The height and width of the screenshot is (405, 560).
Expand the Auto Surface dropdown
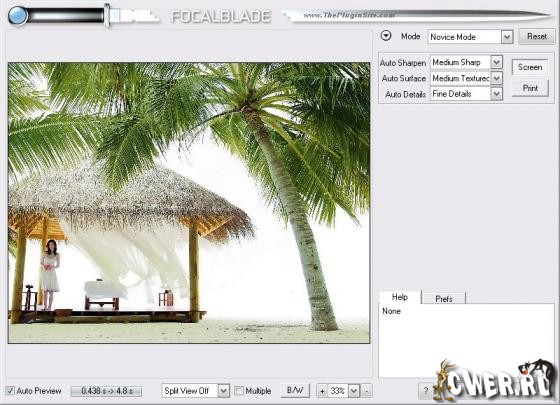pos(496,78)
